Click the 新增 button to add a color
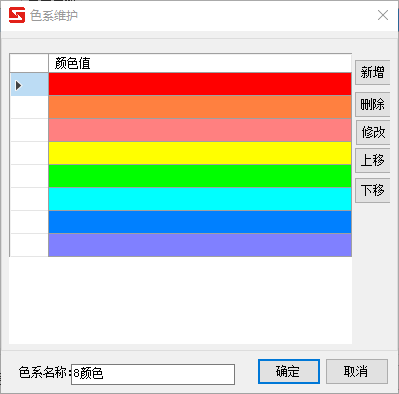The width and height of the screenshot is (399, 394). (372, 72)
